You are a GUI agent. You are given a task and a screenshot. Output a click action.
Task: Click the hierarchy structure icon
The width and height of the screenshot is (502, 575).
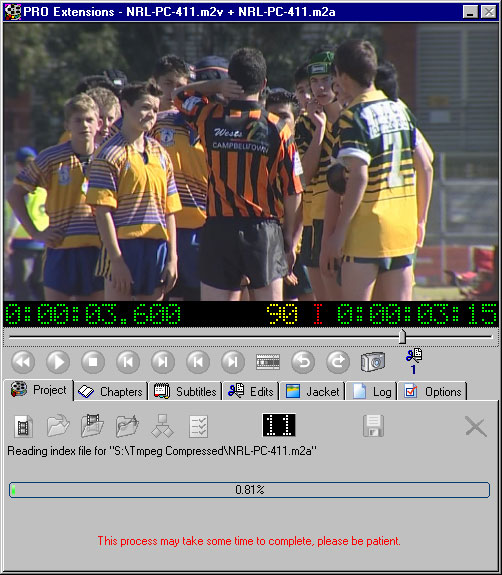pyautogui.click(x=162, y=426)
